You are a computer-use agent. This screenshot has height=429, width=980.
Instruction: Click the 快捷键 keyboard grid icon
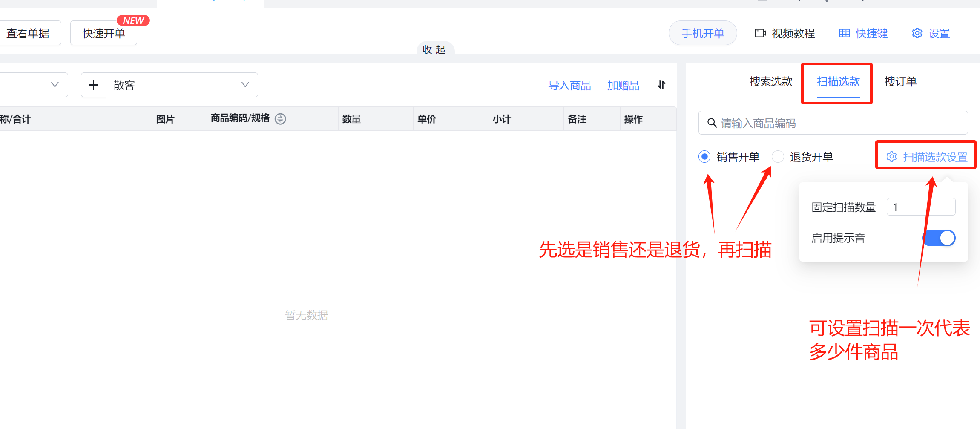(844, 33)
